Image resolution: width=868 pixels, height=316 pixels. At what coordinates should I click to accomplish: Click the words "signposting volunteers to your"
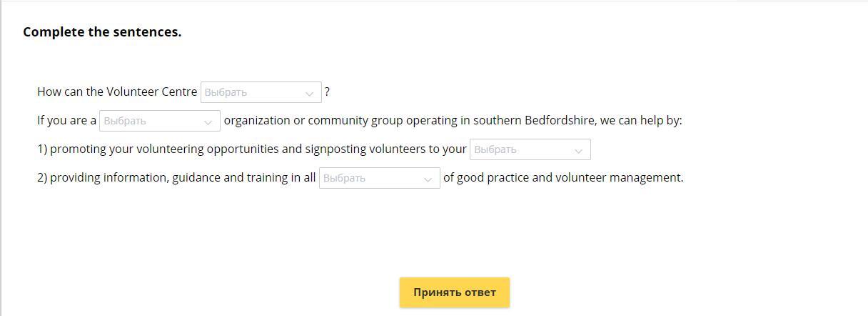385,149
